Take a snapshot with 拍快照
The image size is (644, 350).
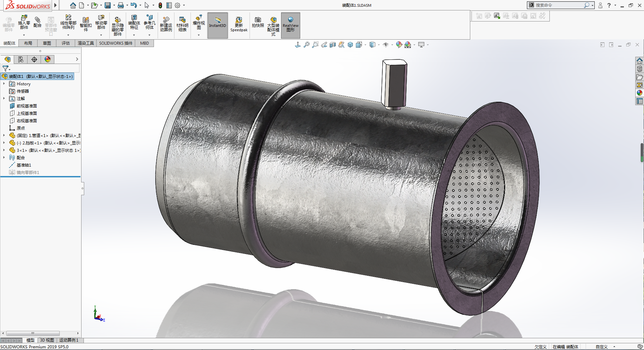pyautogui.click(x=258, y=23)
